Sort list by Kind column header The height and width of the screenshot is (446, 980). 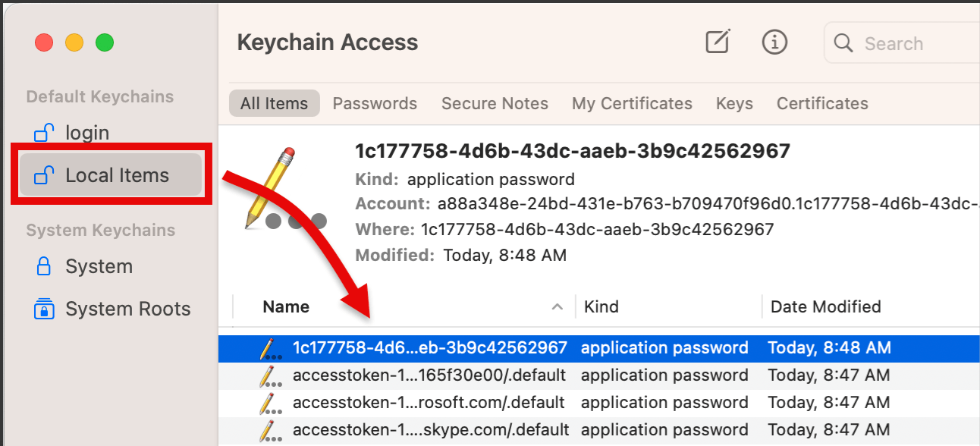[x=601, y=307]
